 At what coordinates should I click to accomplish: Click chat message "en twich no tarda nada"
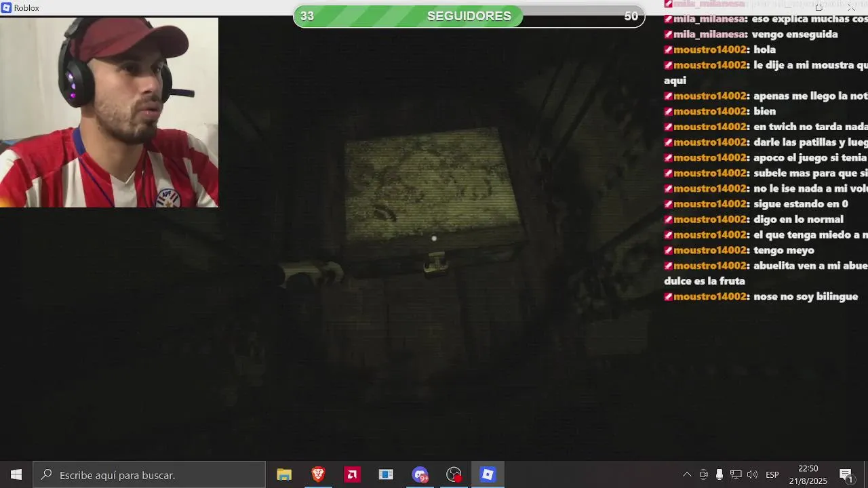tap(810, 127)
